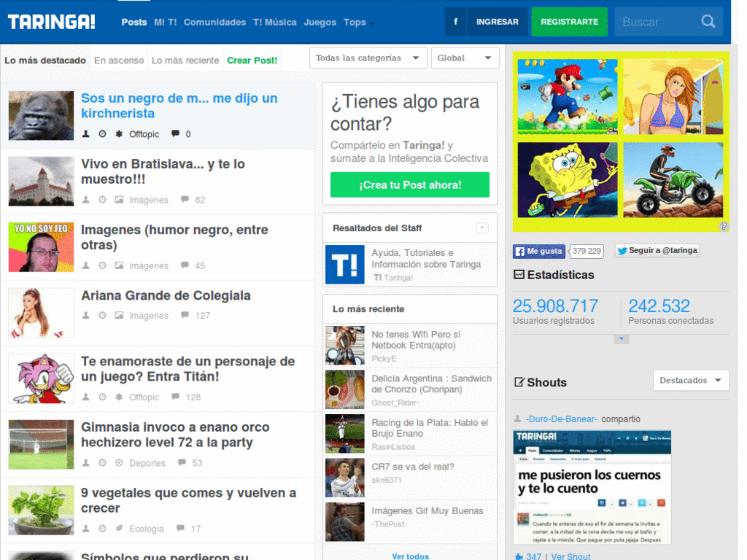Open the -Duro-De-Banear- profile link

click(x=561, y=419)
